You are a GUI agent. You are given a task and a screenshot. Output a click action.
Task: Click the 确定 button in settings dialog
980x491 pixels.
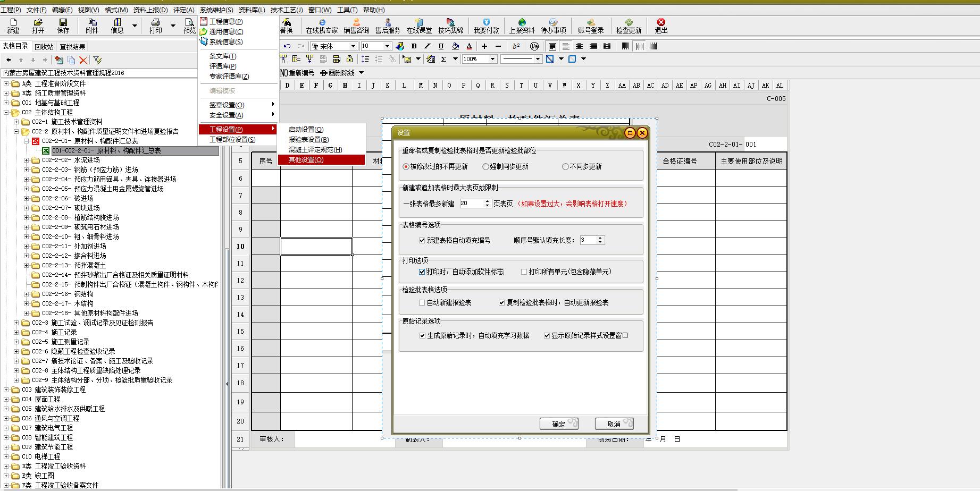[559, 424]
